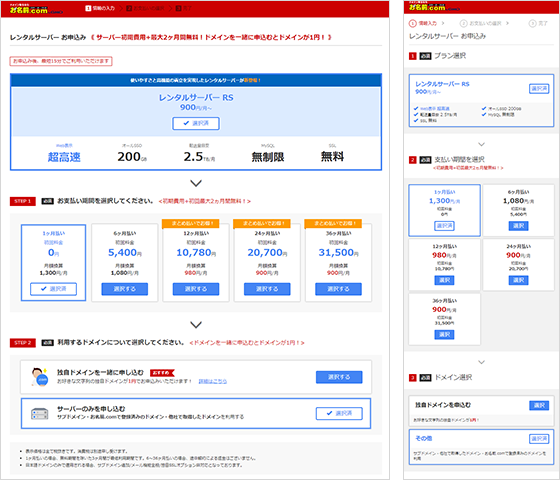Click the お名前.com logo in desktop header
This screenshot has width=560, height=480.
point(36,9)
